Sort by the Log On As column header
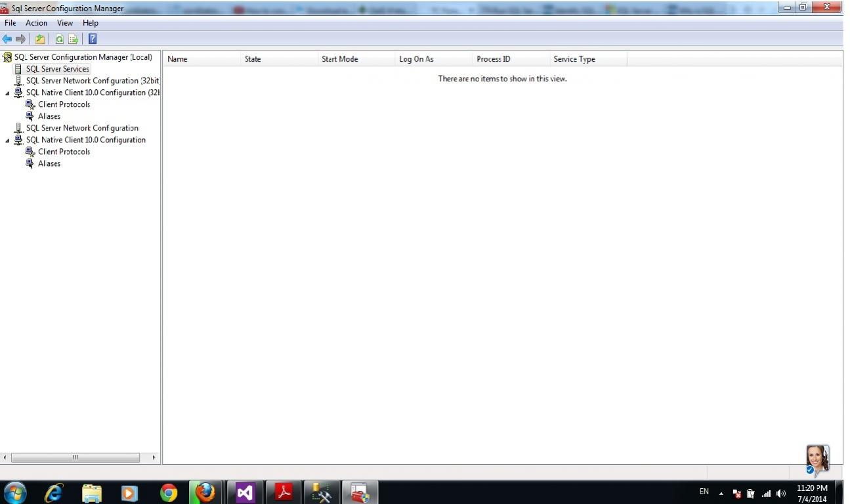Screen dimensions: 850x504 pyautogui.click(x=433, y=59)
